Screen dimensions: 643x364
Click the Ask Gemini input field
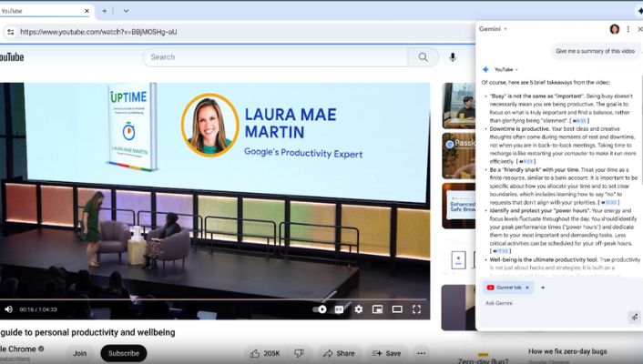546,302
